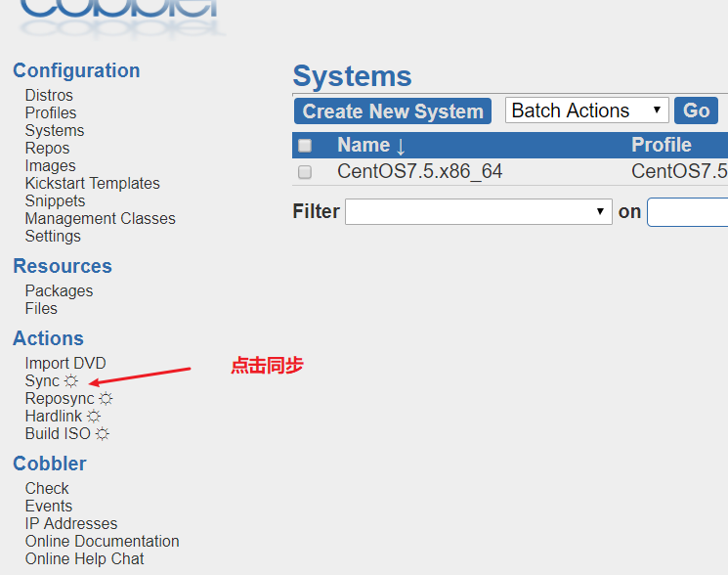Select Import DVD under Actions

[x=65, y=364]
